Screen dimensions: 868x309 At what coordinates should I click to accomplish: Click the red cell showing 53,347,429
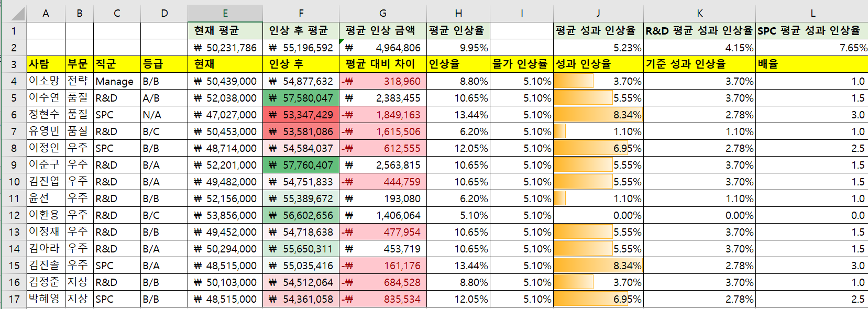(x=301, y=115)
